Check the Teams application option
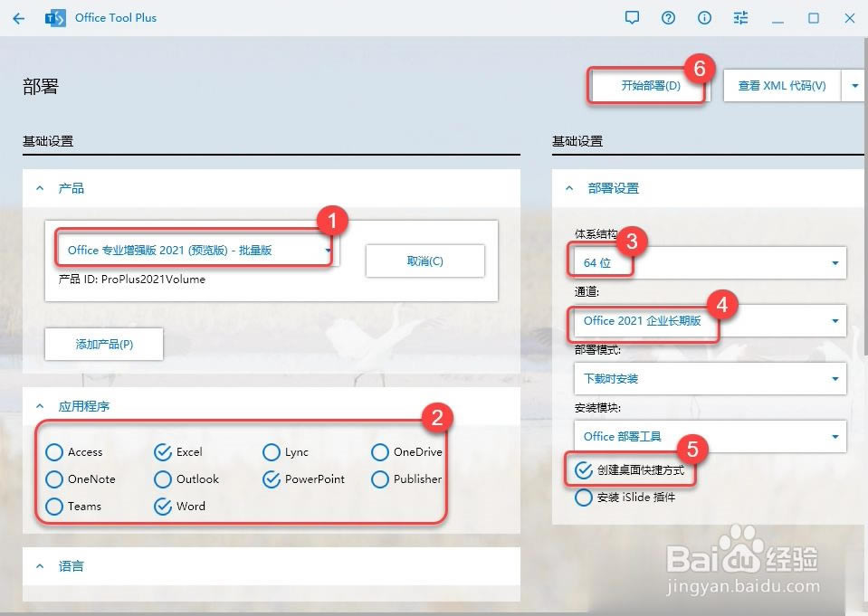The width and height of the screenshot is (868, 616). (73, 507)
